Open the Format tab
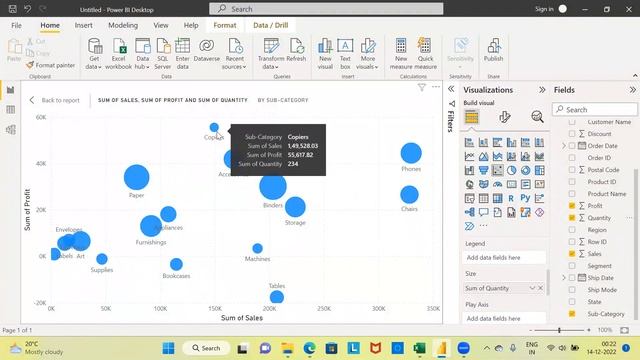Viewport: 640px width, 360px height. tap(225, 25)
